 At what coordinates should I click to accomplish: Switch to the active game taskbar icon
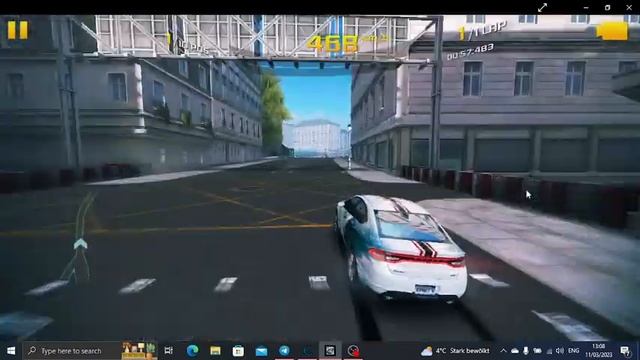click(x=330, y=351)
